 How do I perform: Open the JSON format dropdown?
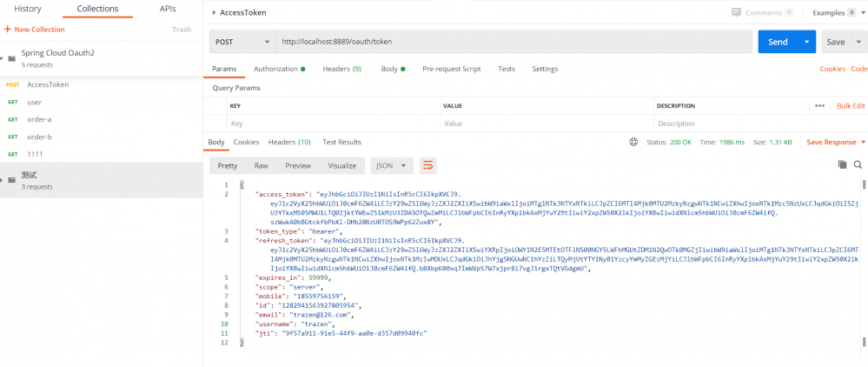click(392, 165)
